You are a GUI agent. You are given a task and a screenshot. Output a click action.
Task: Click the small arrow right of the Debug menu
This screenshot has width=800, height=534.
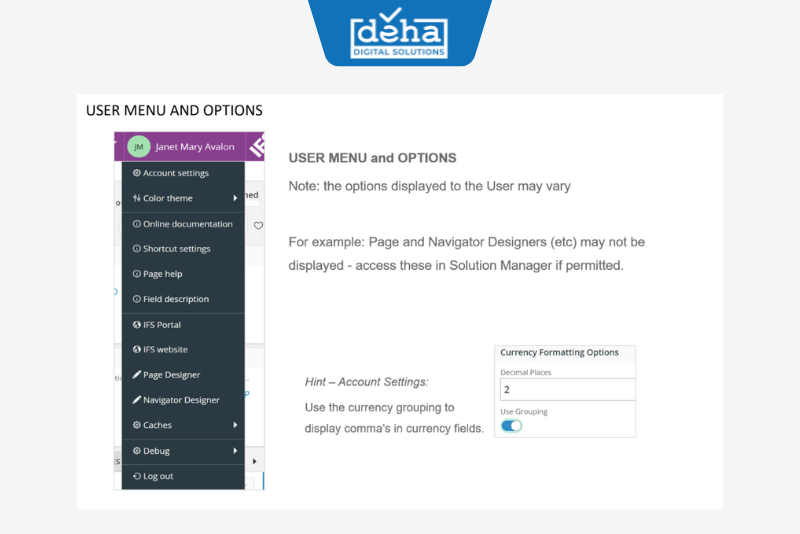click(x=255, y=462)
